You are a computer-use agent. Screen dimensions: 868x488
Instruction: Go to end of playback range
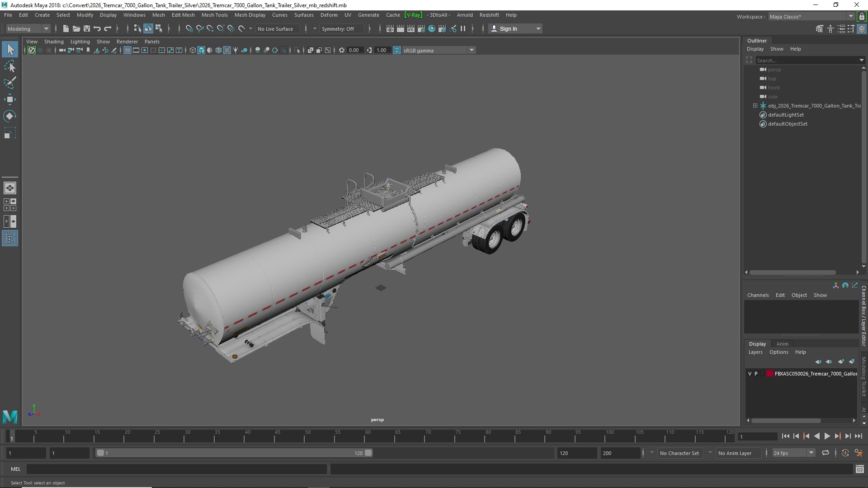tap(858, 436)
